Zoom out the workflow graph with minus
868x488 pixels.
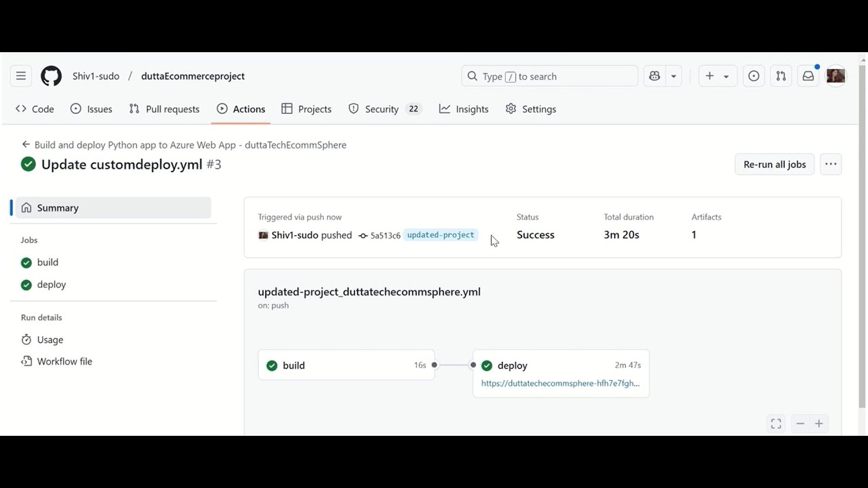coord(800,424)
